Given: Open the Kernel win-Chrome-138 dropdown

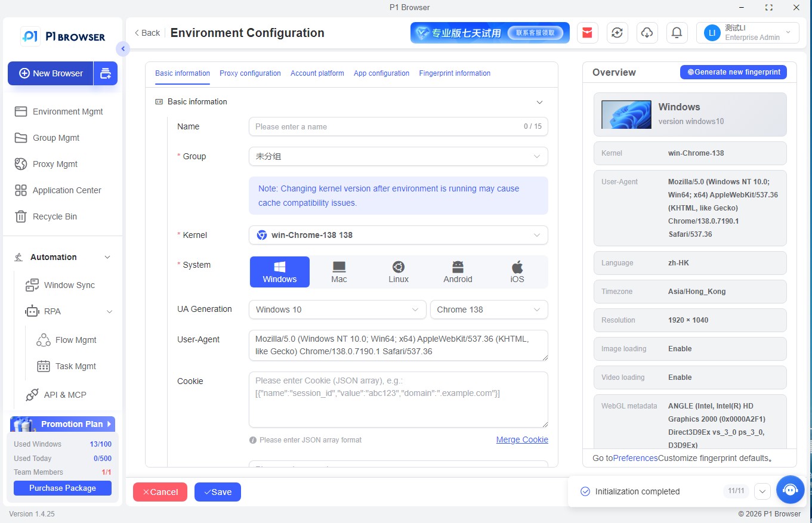Looking at the screenshot, I should [x=399, y=235].
